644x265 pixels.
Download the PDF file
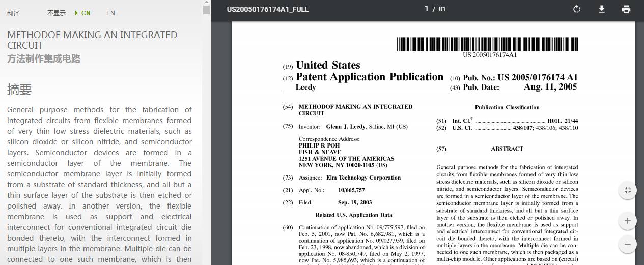[x=602, y=9]
